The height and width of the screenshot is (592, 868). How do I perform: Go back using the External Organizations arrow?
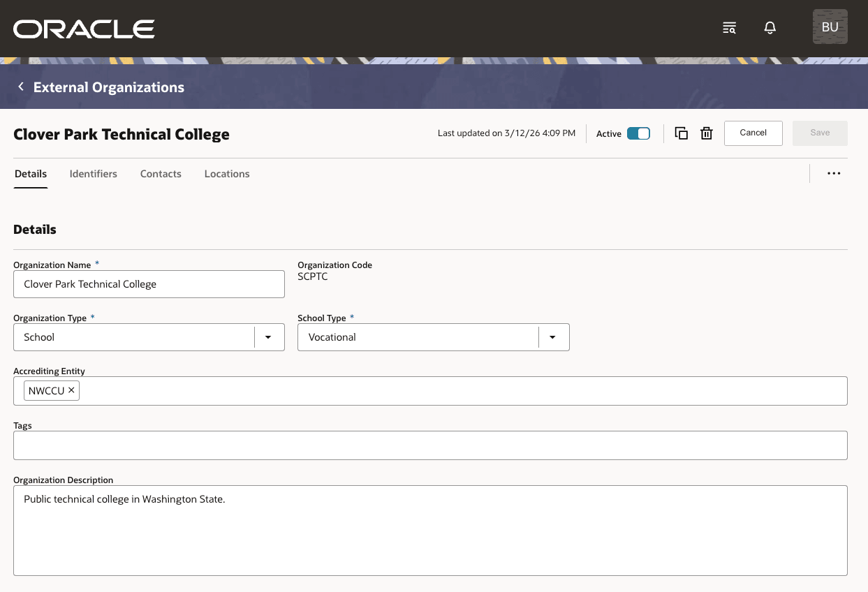pos(21,87)
